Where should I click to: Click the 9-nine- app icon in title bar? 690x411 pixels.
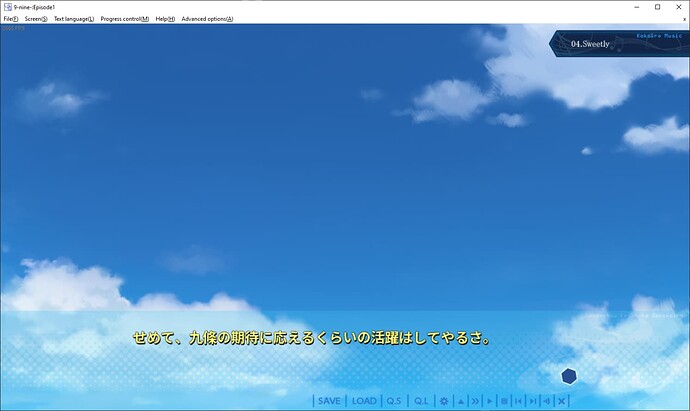pyautogui.click(x=7, y=7)
